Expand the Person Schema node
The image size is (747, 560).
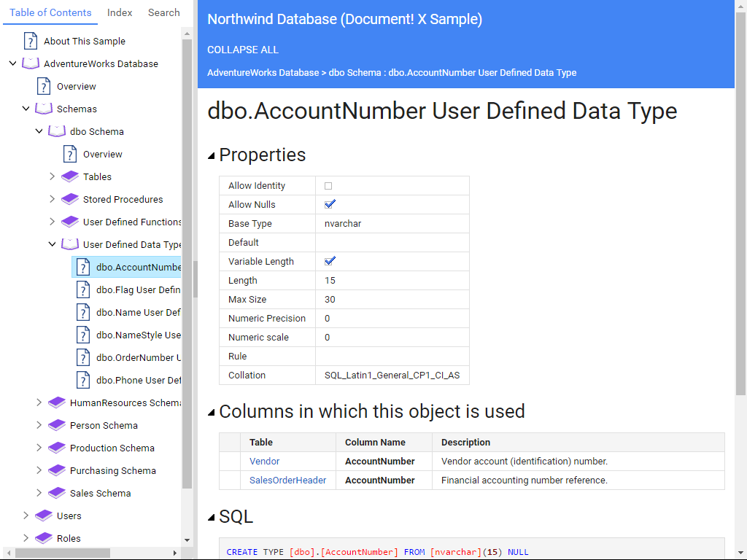coord(39,425)
